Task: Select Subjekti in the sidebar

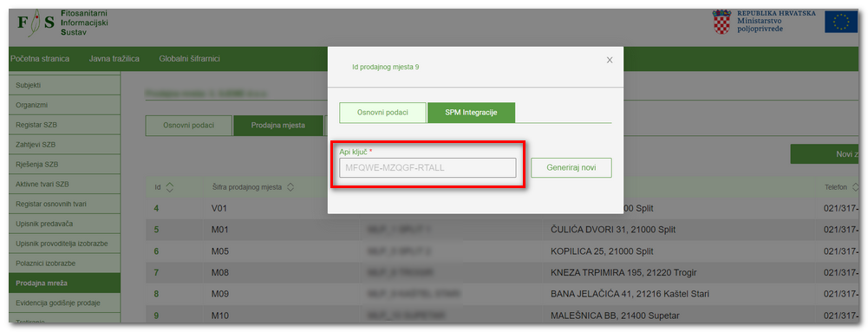Action: tap(64, 85)
